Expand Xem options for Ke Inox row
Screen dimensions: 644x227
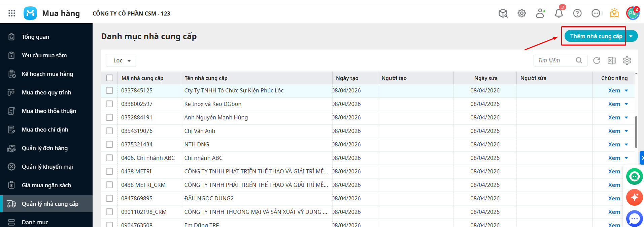pyautogui.click(x=626, y=104)
